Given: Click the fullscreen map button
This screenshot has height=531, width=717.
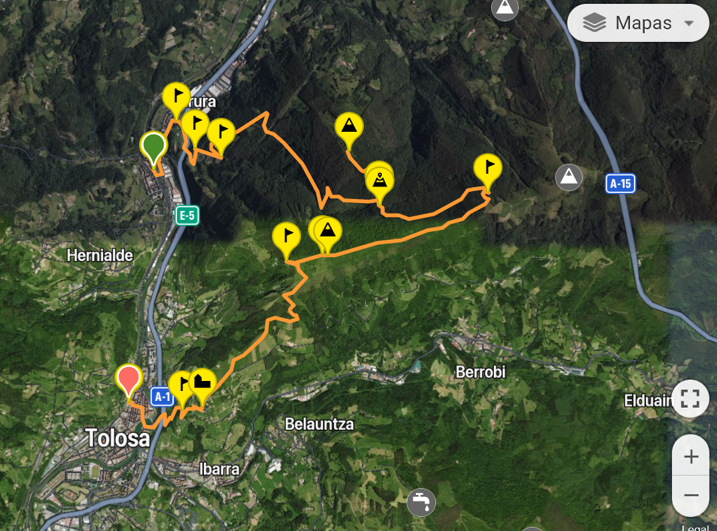Looking at the screenshot, I should (x=690, y=398).
